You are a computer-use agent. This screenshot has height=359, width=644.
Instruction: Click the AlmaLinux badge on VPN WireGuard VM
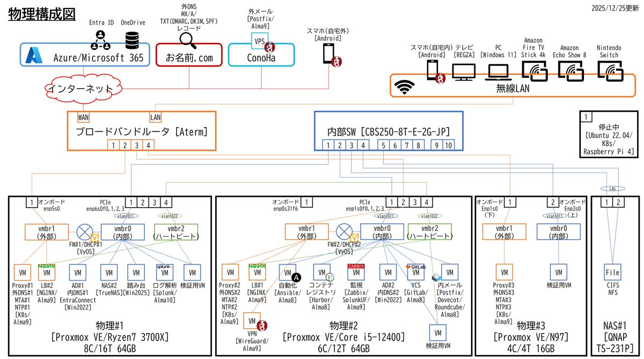pos(263,325)
